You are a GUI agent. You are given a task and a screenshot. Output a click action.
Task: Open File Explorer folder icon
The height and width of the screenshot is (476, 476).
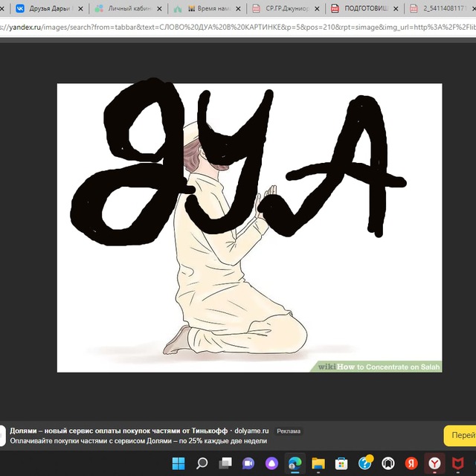tap(318, 463)
